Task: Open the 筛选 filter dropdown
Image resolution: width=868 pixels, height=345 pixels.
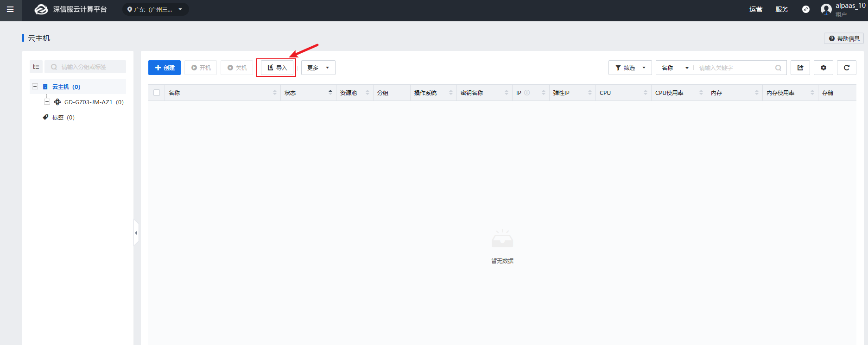Action: [630, 68]
